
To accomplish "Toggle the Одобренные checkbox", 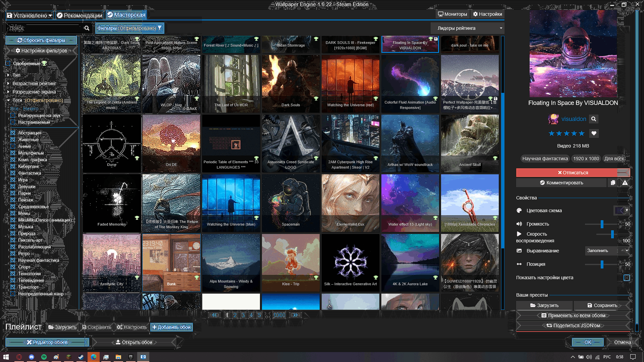I will click(x=8, y=63).
